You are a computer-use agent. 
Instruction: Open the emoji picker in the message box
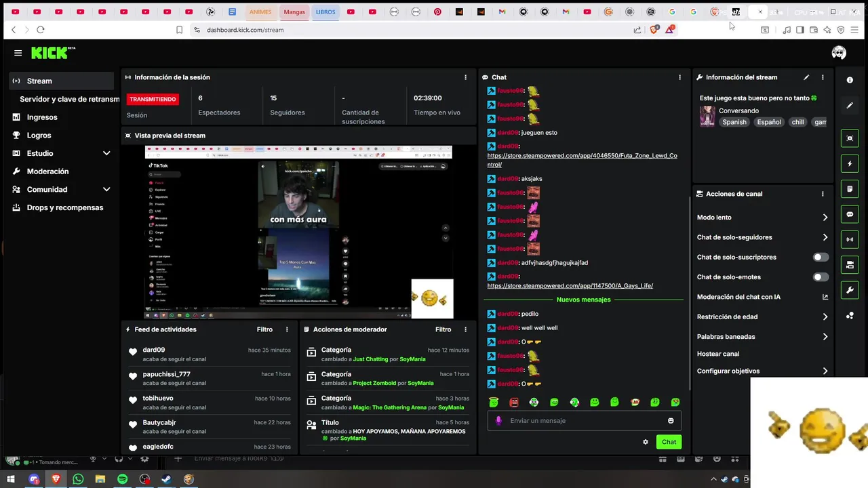tap(671, 421)
